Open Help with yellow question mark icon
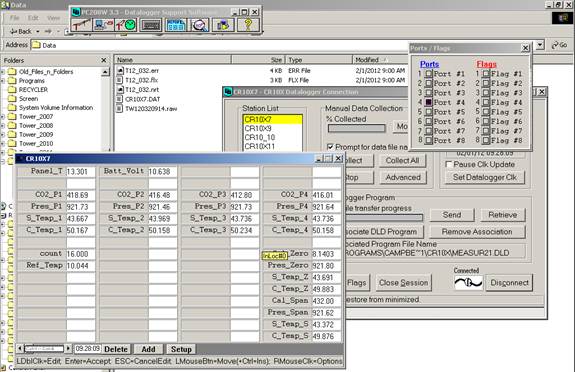 [x=248, y=25]
